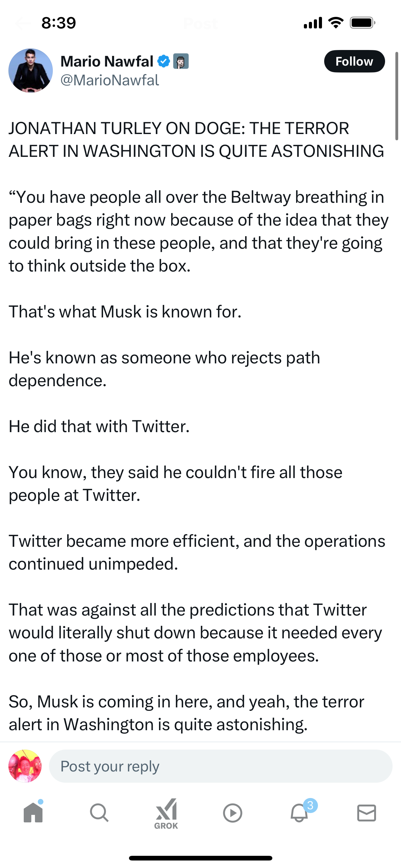
Task: Open notifications bell with 3 badge
Action: click(x=299, y=813)
